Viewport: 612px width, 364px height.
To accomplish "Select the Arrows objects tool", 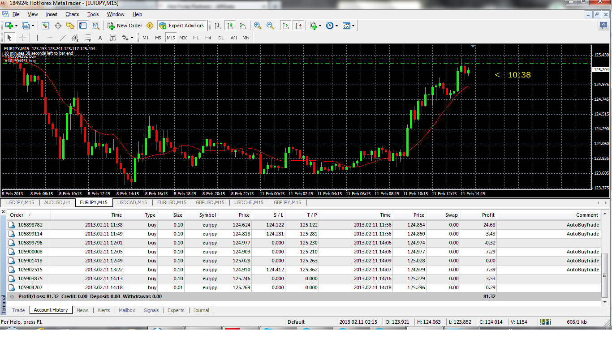I will (x=125, y=38).
